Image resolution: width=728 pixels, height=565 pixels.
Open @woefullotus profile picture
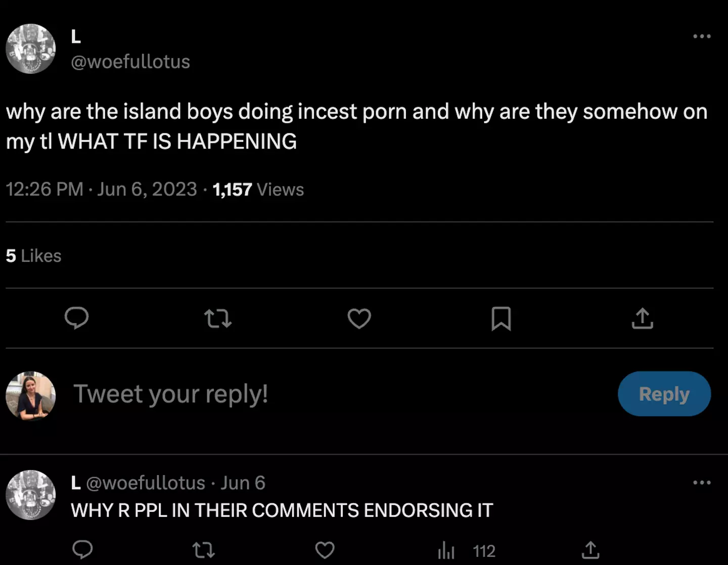pyautogui.click(x=30, y=49)
